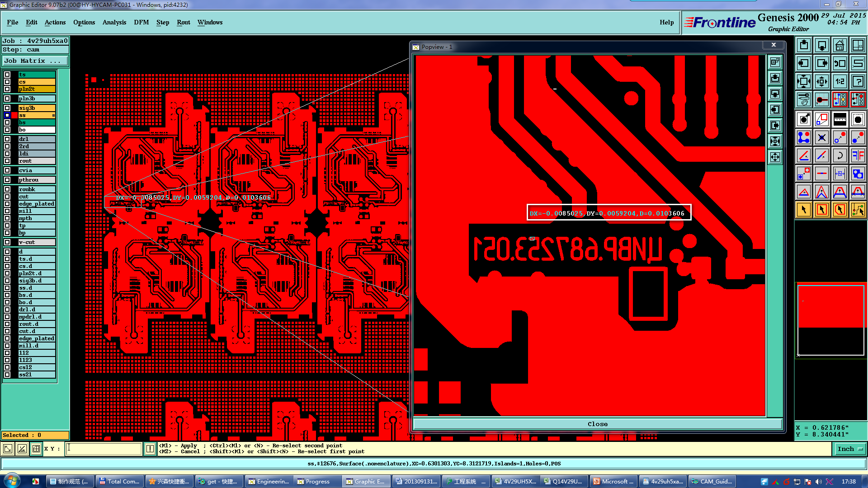Open the Inch units dropdown
The width and height of the screenshot is (868, 488).
coord(850,449)
